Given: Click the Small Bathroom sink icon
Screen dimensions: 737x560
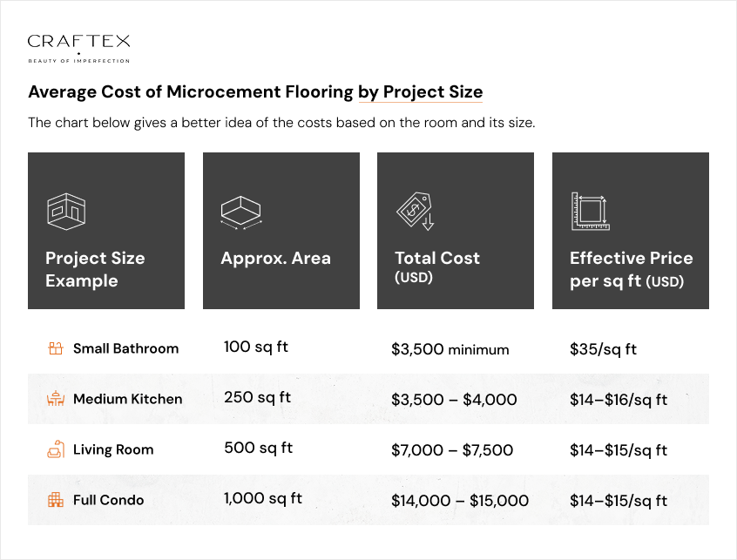Looking at the screenshot, I should (56, 347).
